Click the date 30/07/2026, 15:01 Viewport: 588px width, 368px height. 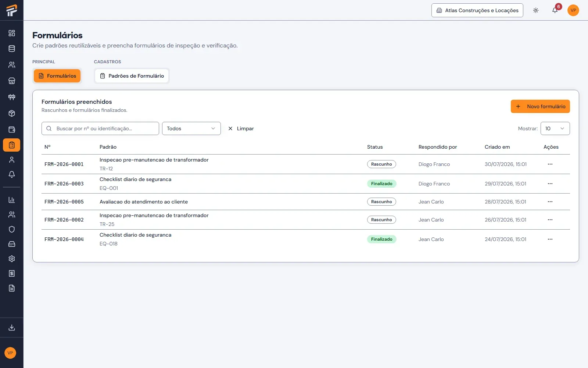click(506, 164)
